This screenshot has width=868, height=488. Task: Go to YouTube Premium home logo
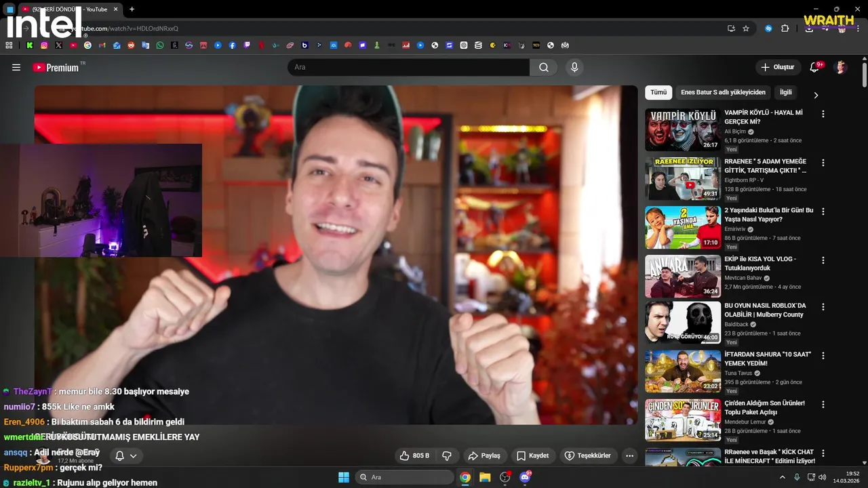[x=58, y=67]
